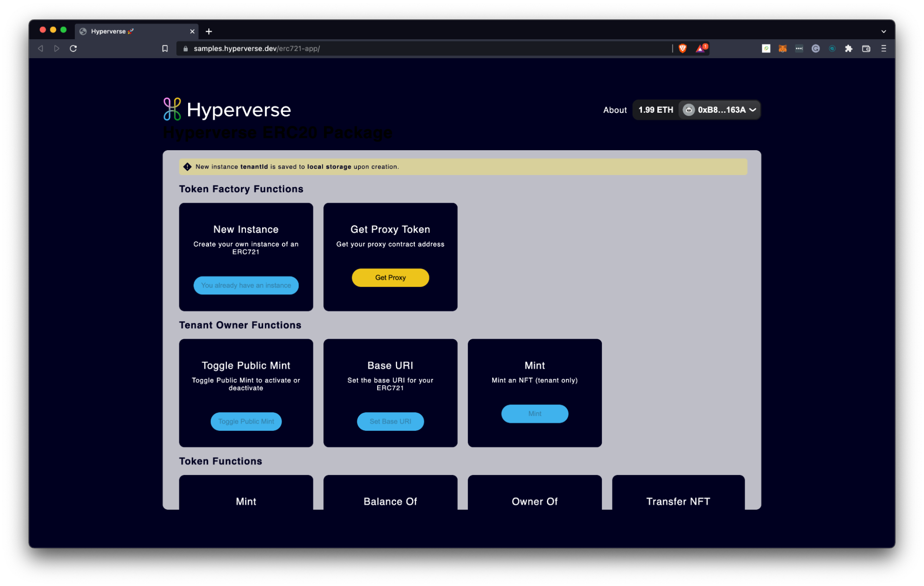Screen dimensions: 924x586
Task: Click the Set Base URI button
Action: pos(390,421)
